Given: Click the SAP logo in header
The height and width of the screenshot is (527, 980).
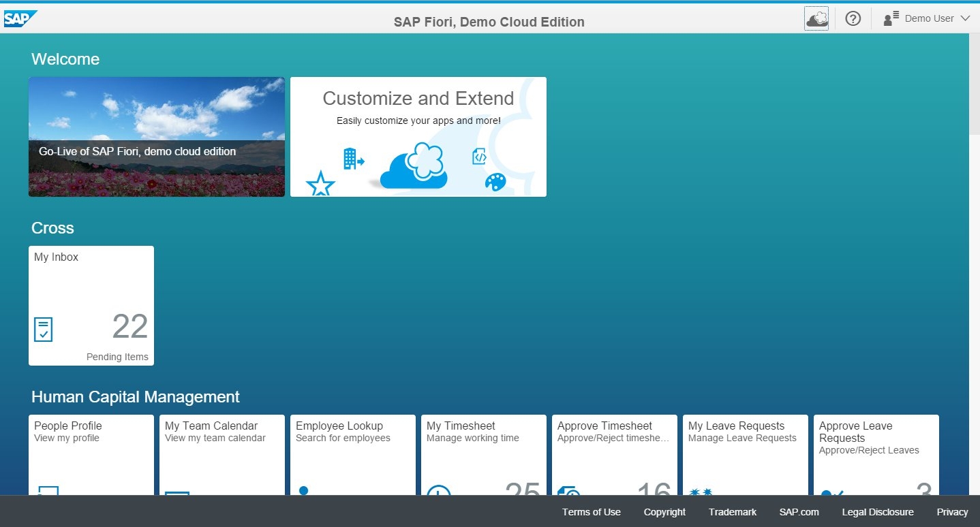Looking at the screenshot, I should tap(20, 19).
